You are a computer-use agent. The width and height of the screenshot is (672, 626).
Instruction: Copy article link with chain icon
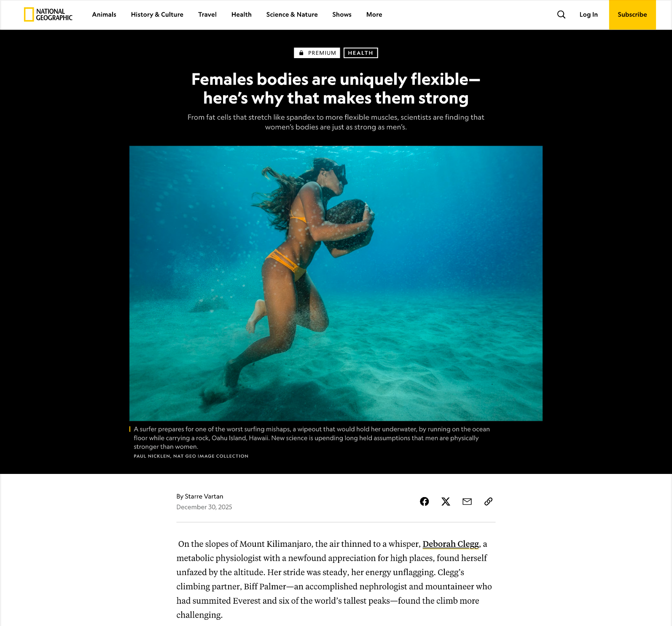[488, 501]
